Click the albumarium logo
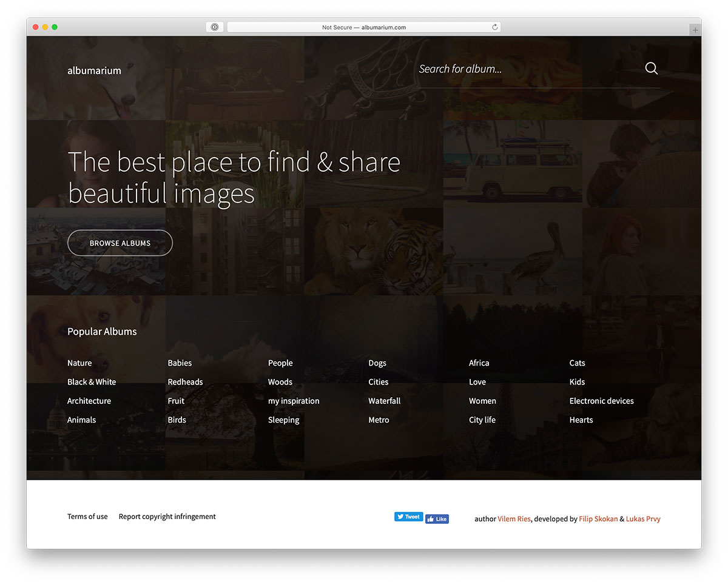The width and height of the screenshot is (728, 584). [x=94, y=70]
